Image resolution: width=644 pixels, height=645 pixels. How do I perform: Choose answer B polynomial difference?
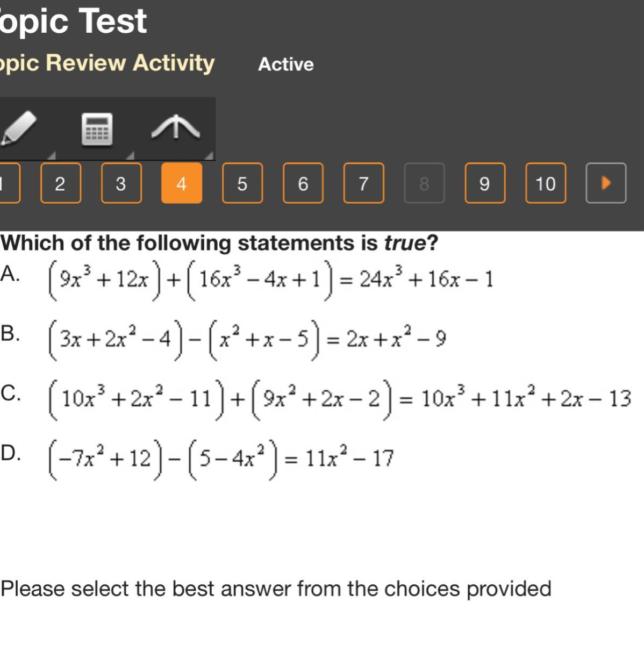[10, 334]
